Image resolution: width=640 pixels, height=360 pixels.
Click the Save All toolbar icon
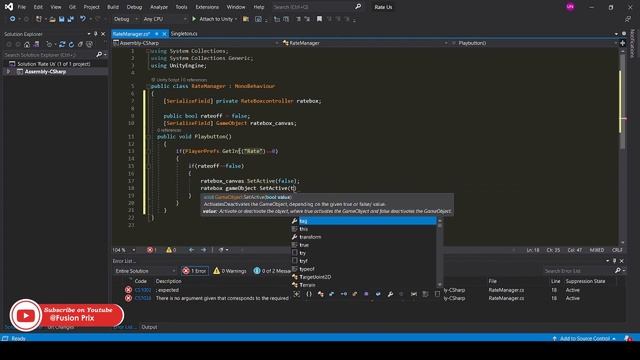tap(70, 19)
